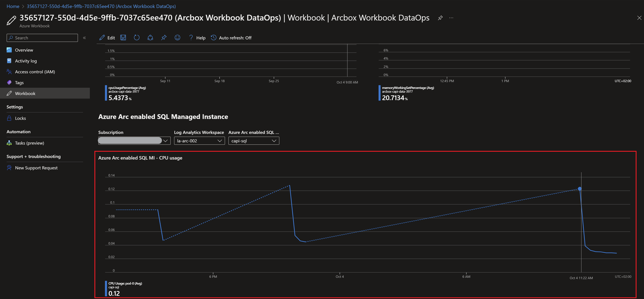Click the Home breadcrumb link
This screenshot has height=299, width=644.
point(13,6)
